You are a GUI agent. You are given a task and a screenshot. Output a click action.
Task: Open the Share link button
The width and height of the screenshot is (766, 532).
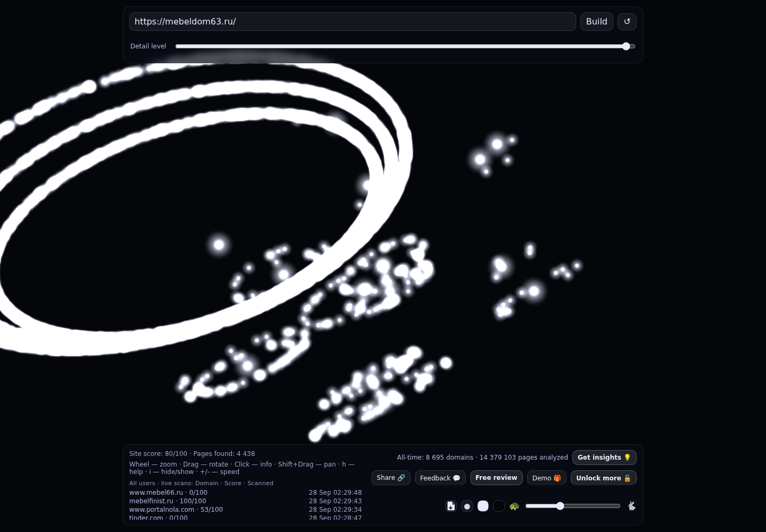(391, 478)
